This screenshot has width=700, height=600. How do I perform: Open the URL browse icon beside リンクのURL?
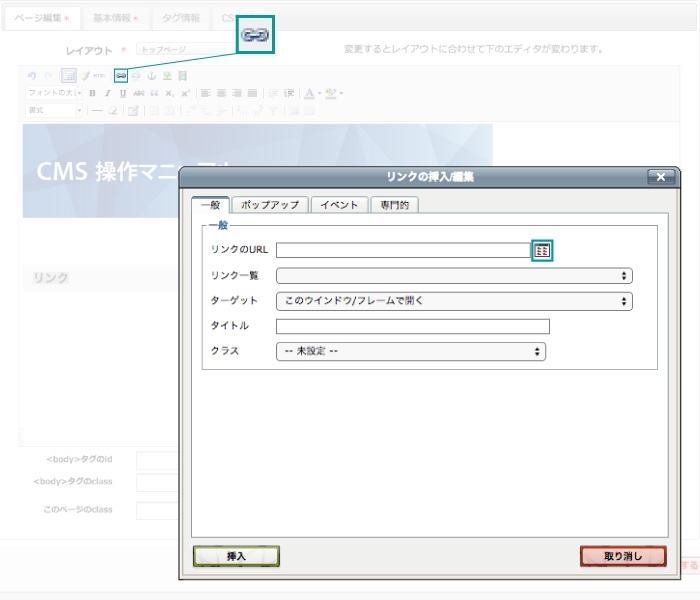click(x=542, y=251)
